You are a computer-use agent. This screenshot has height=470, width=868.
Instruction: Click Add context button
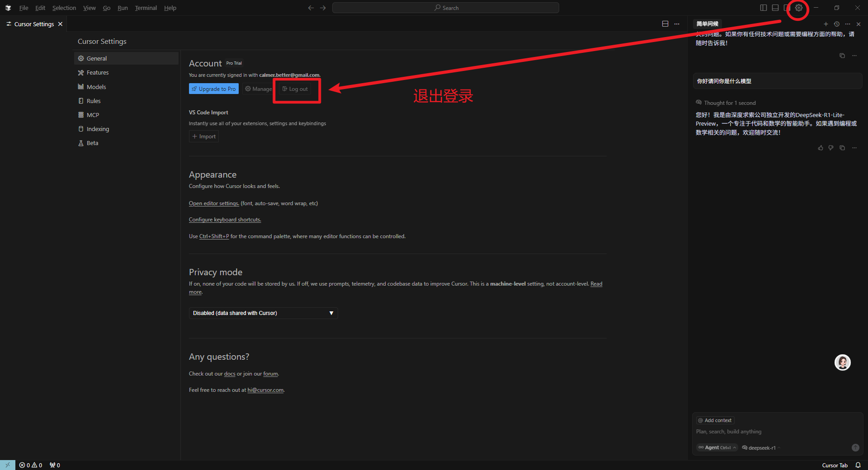[x=715, y=420]
